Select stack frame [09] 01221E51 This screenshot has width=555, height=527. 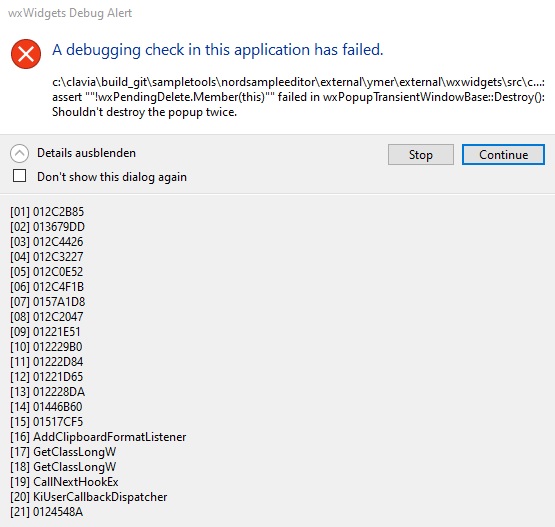45,332
